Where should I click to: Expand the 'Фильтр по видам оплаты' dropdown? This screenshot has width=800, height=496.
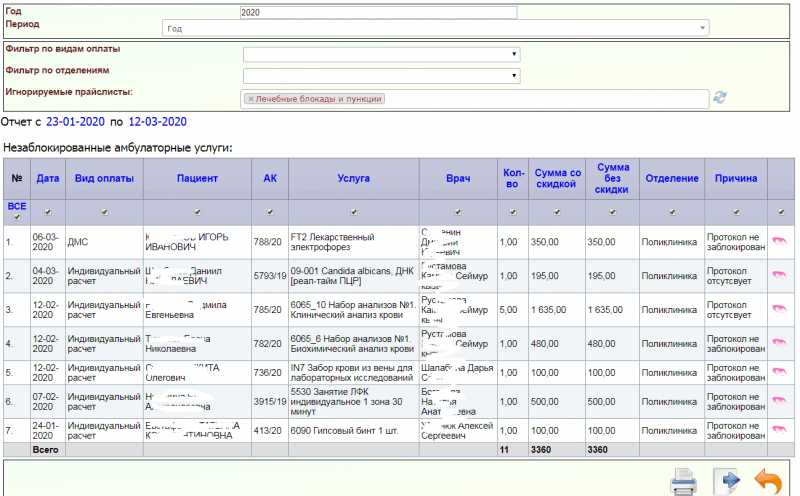[381, 54]
